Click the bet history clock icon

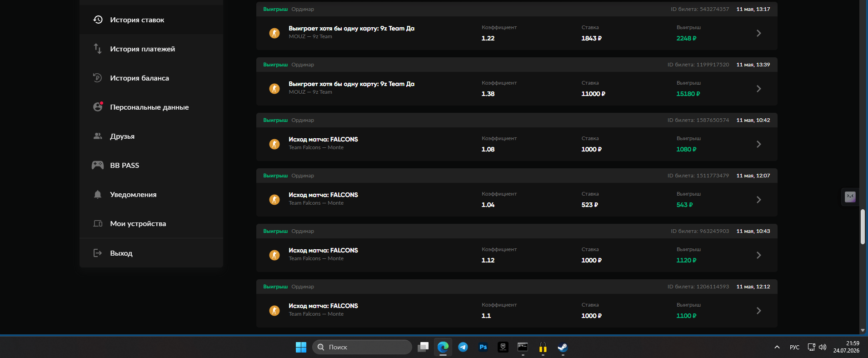pyautogui.click(x=98, y=20)
